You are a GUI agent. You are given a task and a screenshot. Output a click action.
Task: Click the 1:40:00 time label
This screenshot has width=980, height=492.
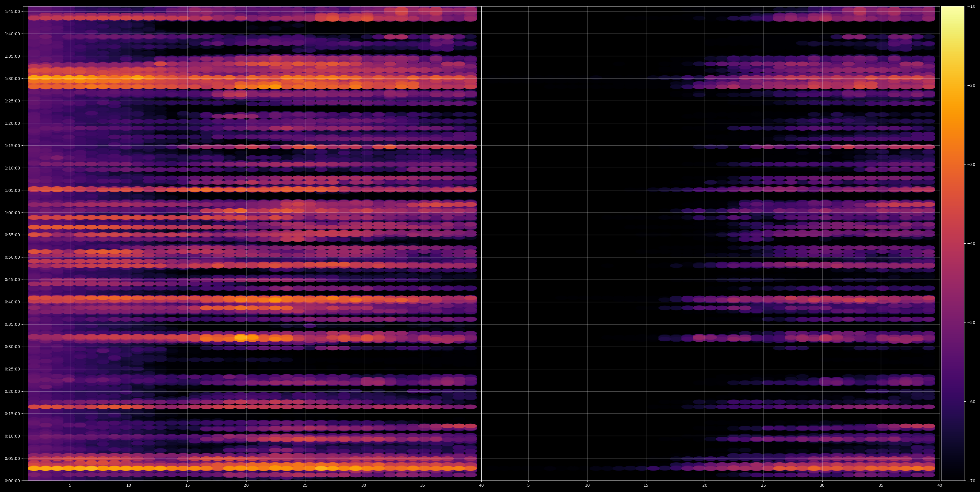coord(12,34)
